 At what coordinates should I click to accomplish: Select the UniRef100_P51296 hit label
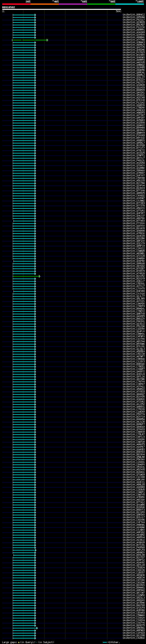tap(133, 326)
